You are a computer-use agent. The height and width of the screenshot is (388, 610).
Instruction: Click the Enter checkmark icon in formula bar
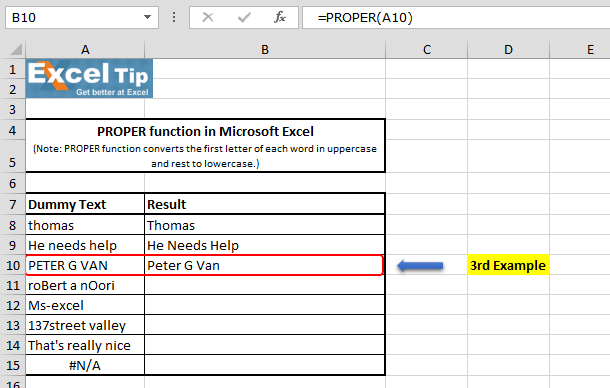point(244,17)
